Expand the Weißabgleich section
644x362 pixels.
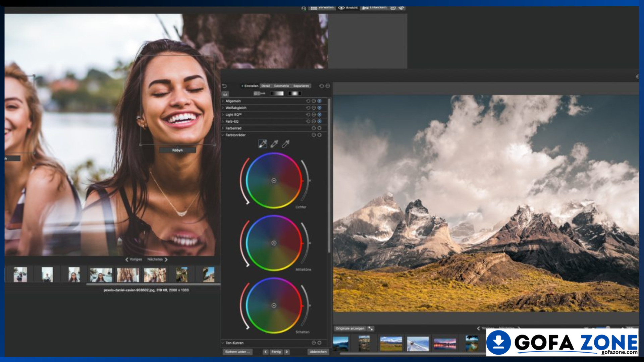[x=223, y=108]
